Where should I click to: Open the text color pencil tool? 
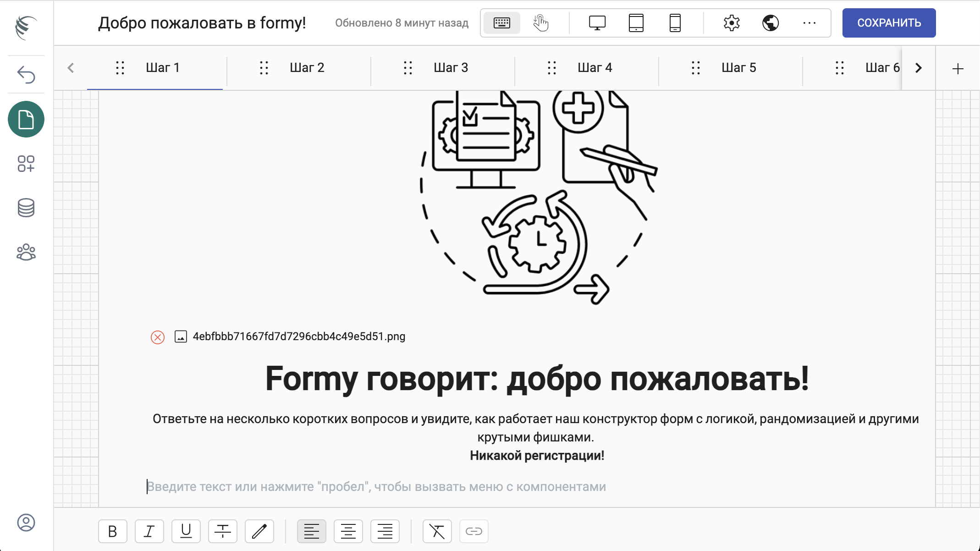click(259, 531)
